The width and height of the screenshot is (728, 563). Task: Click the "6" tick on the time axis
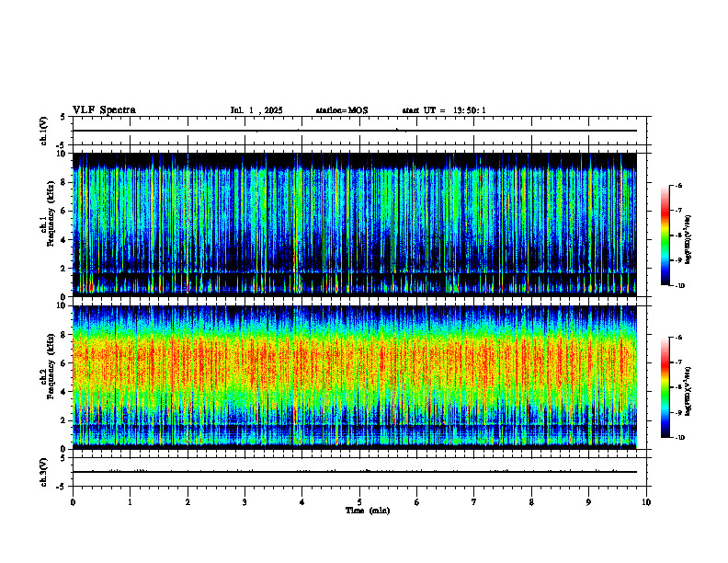click(x=417, y=502)
